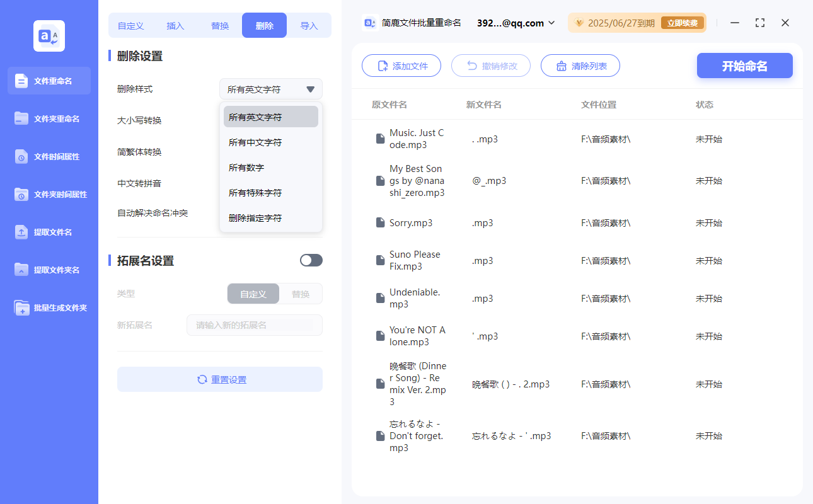Click the 开始命名 button
Image resolution: width=813 pixels, height=504 pixels.
[744, 65]
